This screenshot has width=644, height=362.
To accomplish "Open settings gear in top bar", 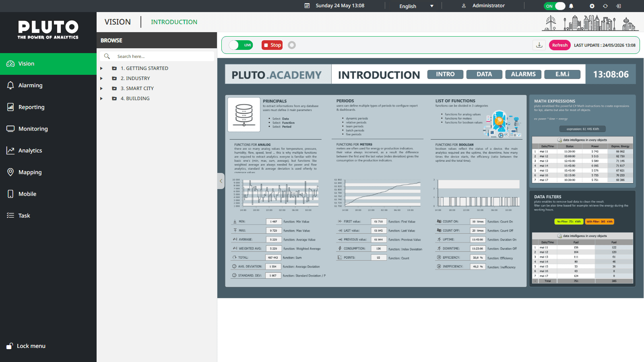I will [x=592, y=6].
